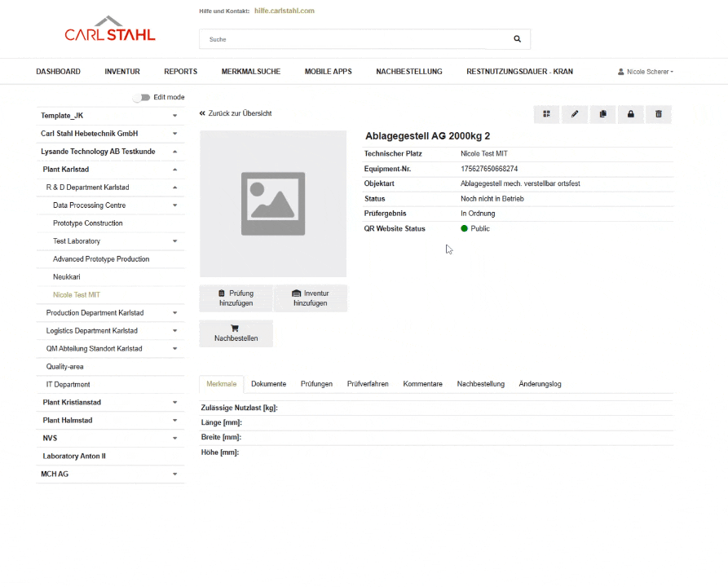This screenshot has width=728, height=587.
Task: Expand the MCH AG tree node
Action: click(174, 474)
